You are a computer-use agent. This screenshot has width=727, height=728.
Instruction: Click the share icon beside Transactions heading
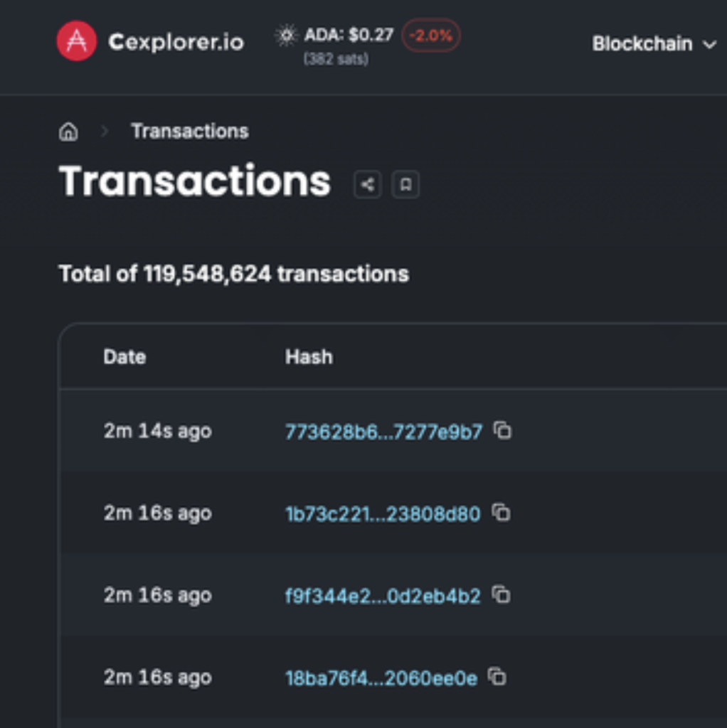tap(367, 184)
